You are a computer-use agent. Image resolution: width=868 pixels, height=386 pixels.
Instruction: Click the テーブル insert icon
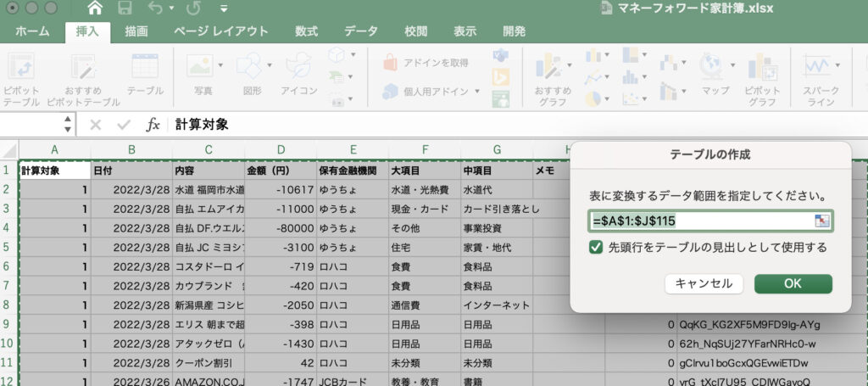tap(145, 66)
